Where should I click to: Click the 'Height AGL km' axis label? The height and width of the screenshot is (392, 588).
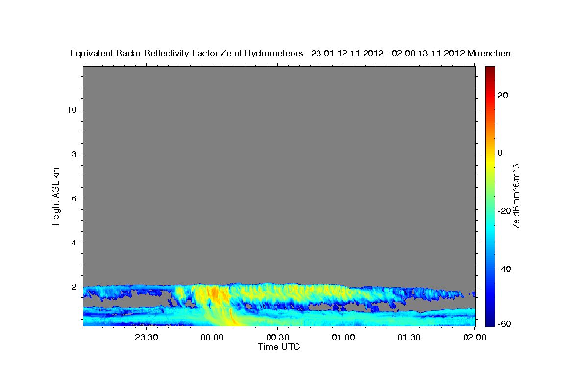(x=56, y=196)
